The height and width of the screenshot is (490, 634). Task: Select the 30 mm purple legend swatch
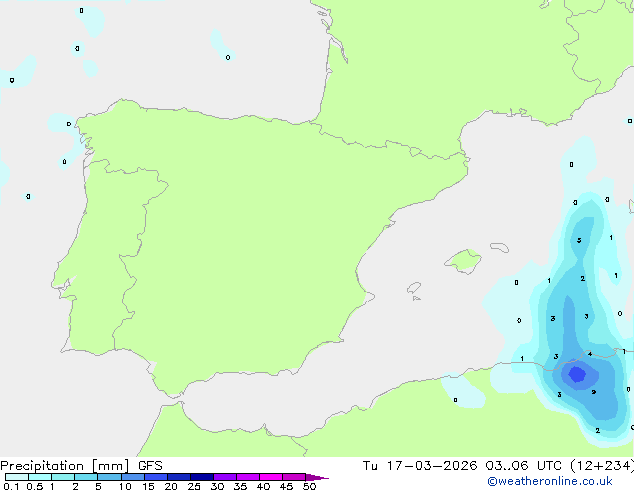tap(225, 477)
